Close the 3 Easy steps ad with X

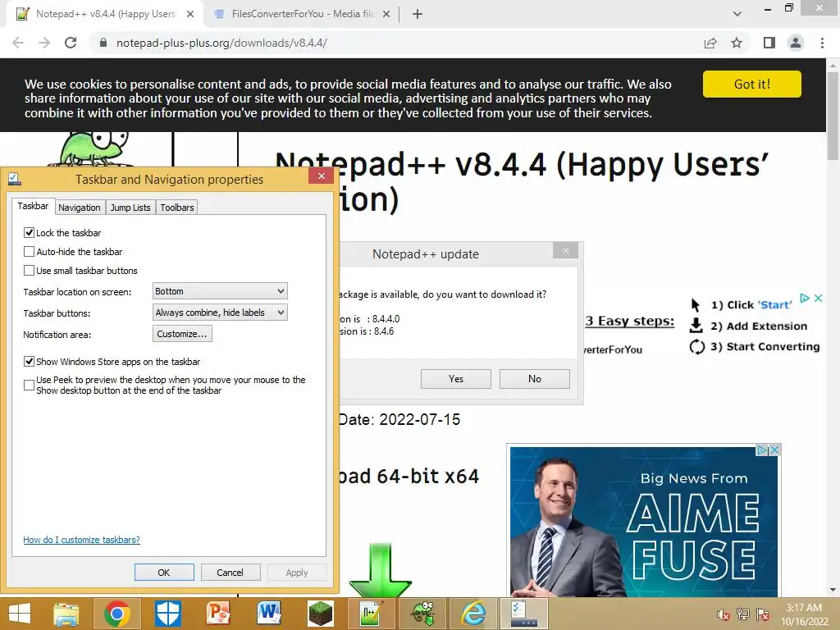pos(818,299)
